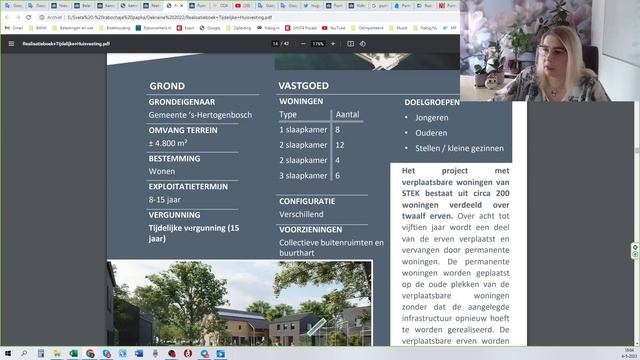Image resolution: width=640 pixels, height=360 pixels.
Task: Click the text Gemeente 's-Hertogenbosch
Action: [200, 115]
